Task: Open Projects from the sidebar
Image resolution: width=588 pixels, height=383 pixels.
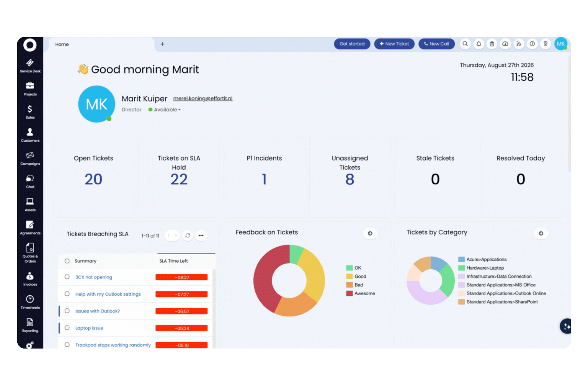Action: point(30,89)
